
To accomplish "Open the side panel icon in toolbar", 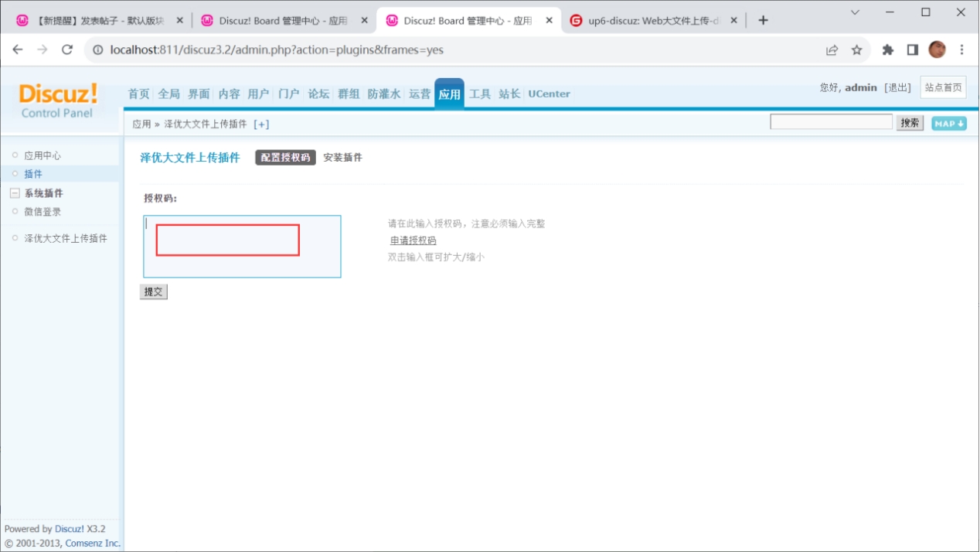I will [x=913, y=49].
